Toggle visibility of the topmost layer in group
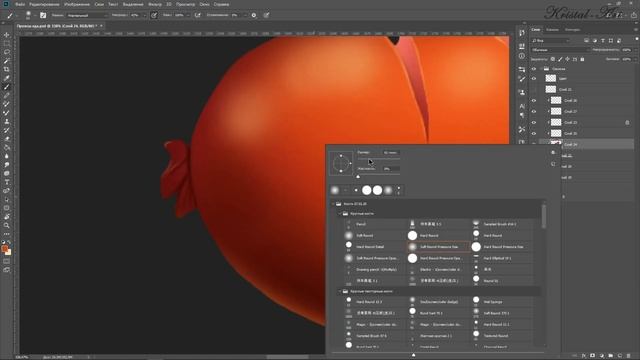Image resolution: width=640 pixels, height=360 pixels. coord(534,78)
